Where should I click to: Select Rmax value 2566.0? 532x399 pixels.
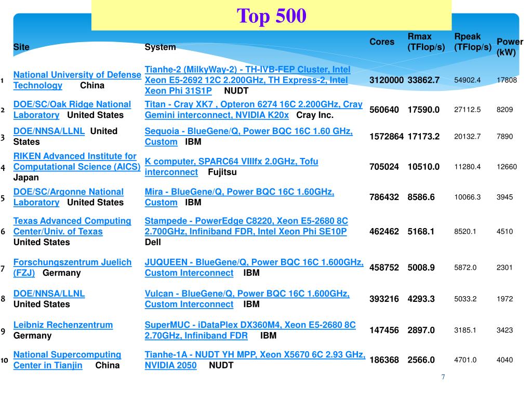[421, 360]
